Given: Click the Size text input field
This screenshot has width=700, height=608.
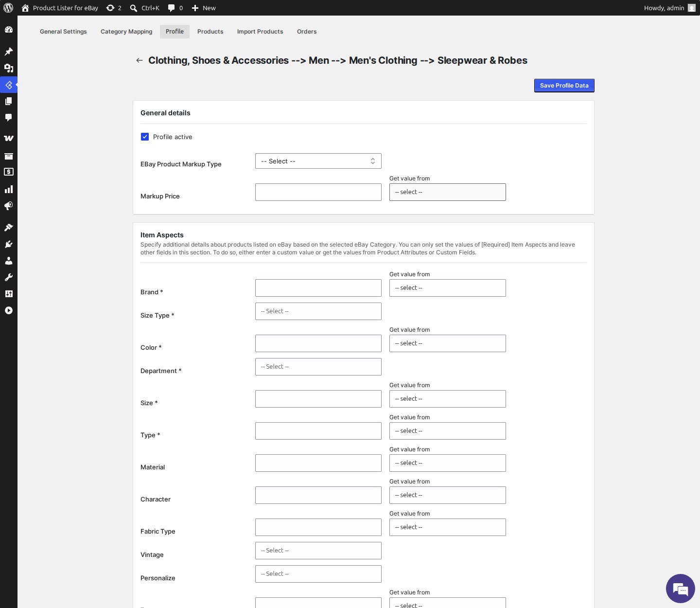Looking at the screenshot, I should (x=318, y=399).
